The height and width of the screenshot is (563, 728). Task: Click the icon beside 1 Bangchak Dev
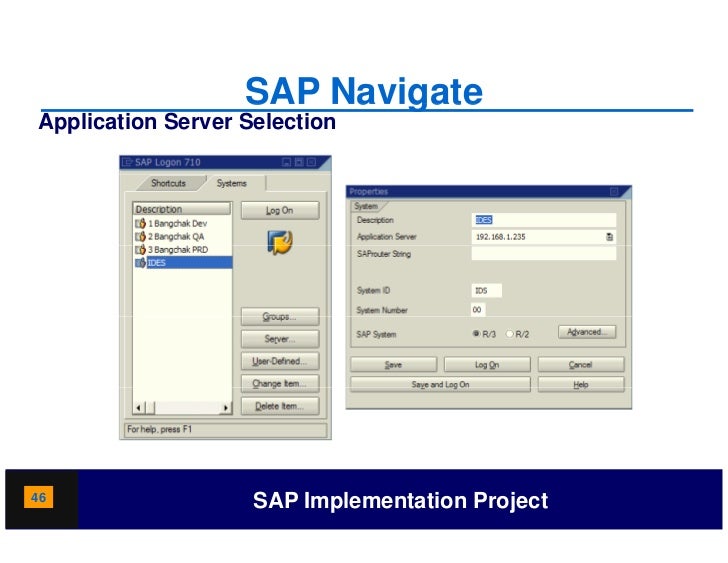(x=141, y=223)
